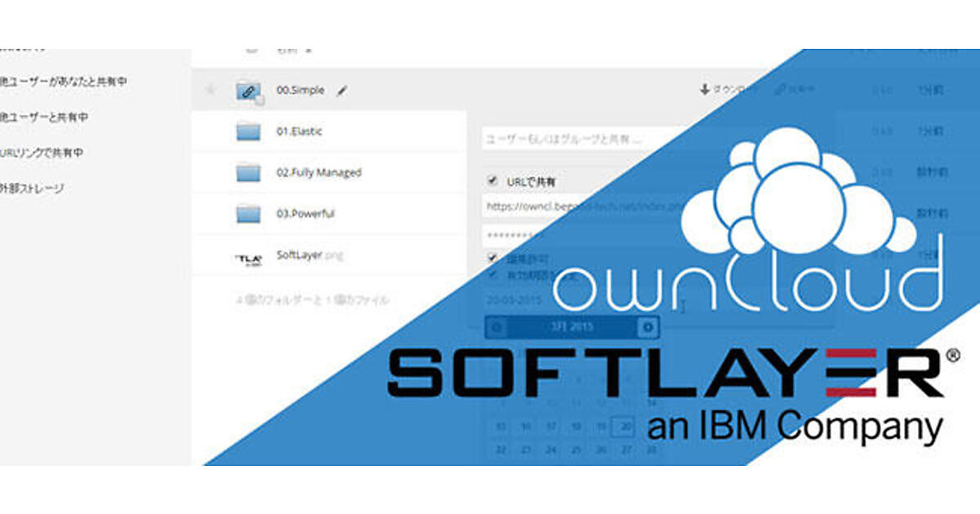
Task: Click the rename pencil next to 00.Simple
Action: [x=341, y=91]
